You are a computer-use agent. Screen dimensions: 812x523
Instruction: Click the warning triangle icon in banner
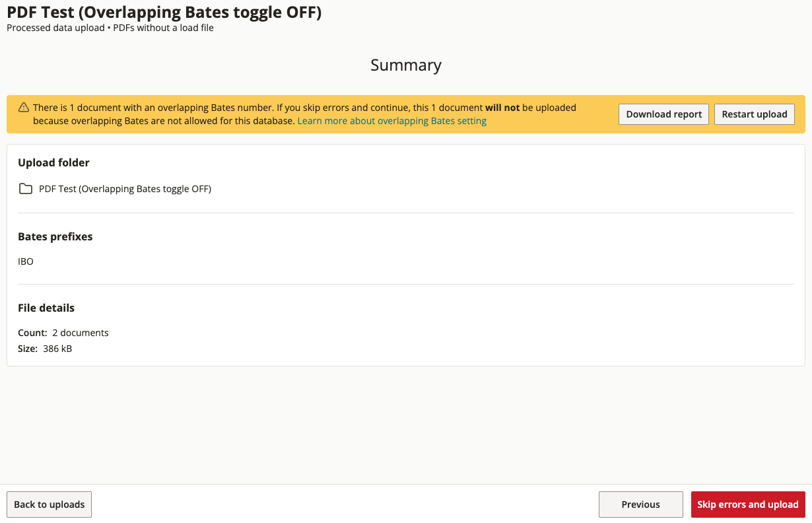24,107
